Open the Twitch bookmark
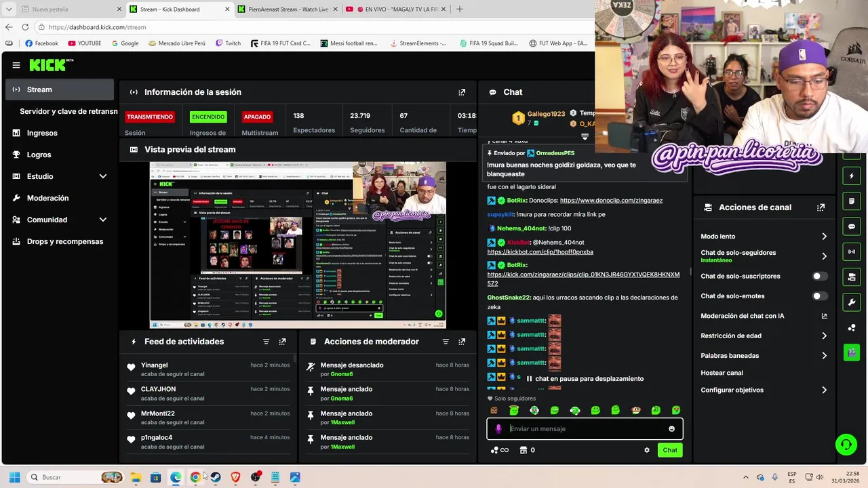The height and width of the screenshot is (488, 868). [228, 43]
